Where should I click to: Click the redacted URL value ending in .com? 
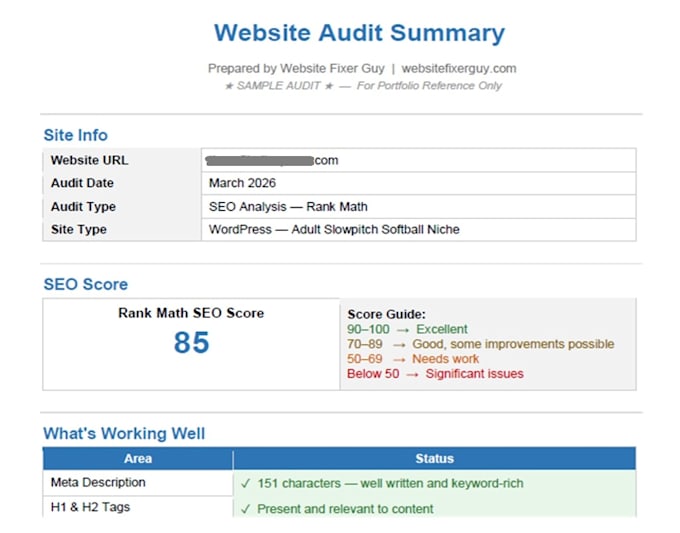pyautogui.click(x=272, y=160)
